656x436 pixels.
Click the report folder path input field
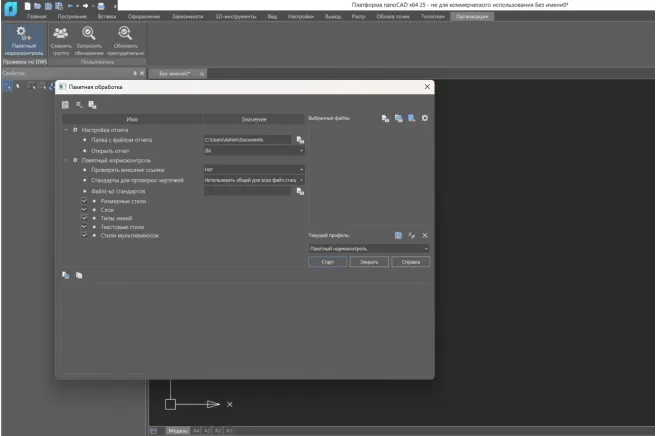pos(247,140)
